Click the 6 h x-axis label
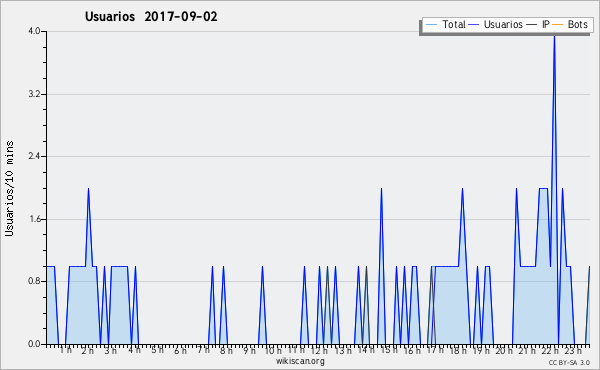 [180, 351]
